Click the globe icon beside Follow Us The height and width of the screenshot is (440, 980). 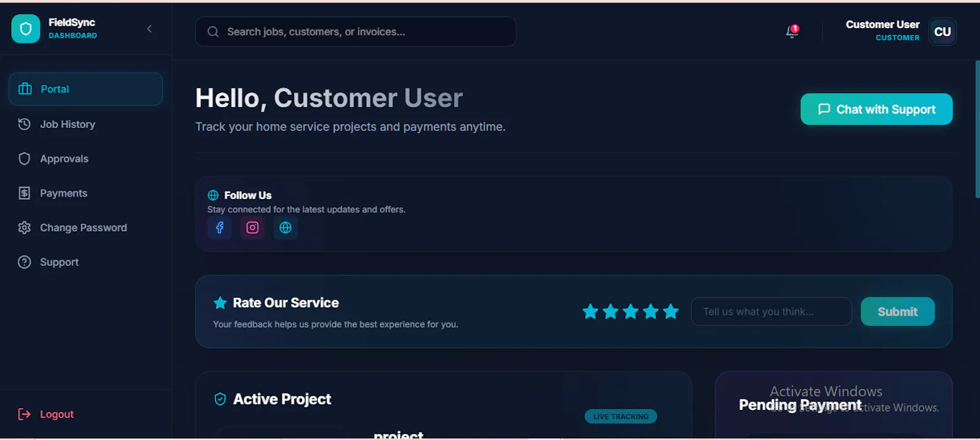pos(213,195)
